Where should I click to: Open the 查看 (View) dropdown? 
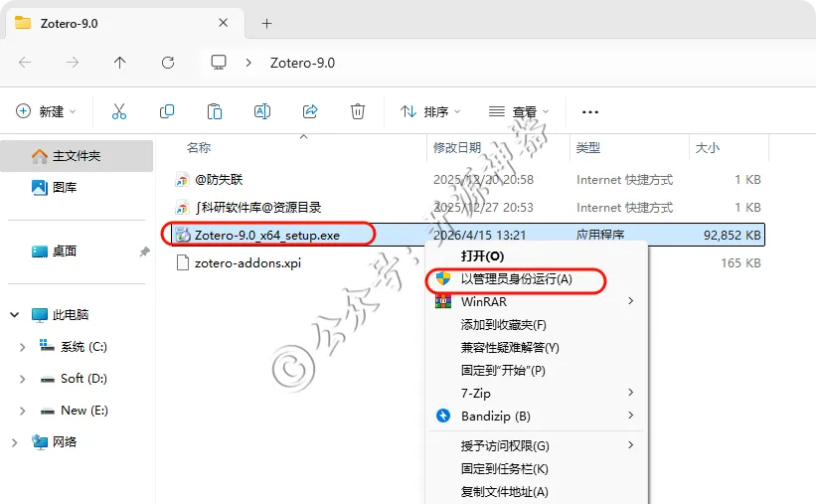(519, 111)
